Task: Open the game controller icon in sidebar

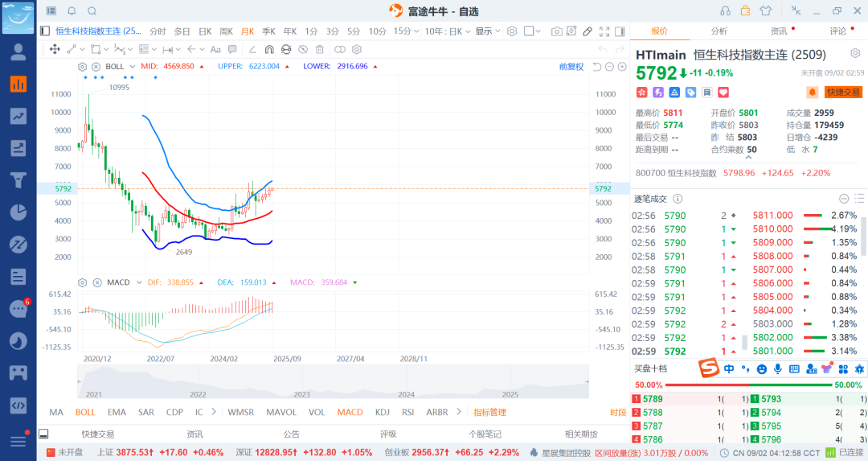Action: point(18,373)
